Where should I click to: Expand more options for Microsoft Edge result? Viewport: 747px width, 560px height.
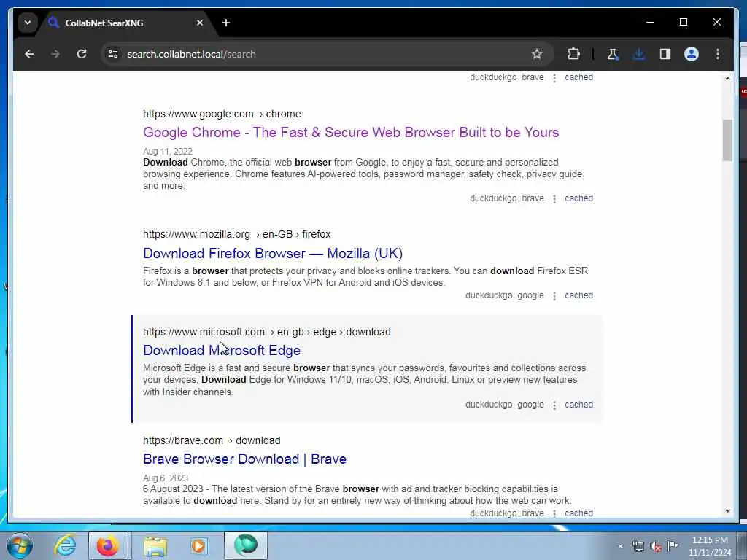[x=554, y=405]
